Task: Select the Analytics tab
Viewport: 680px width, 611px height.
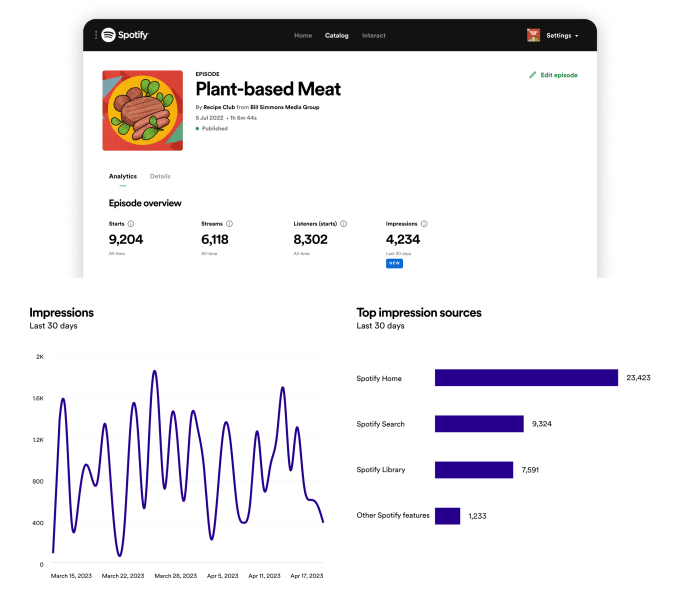Action: click(x=123, y=176)
